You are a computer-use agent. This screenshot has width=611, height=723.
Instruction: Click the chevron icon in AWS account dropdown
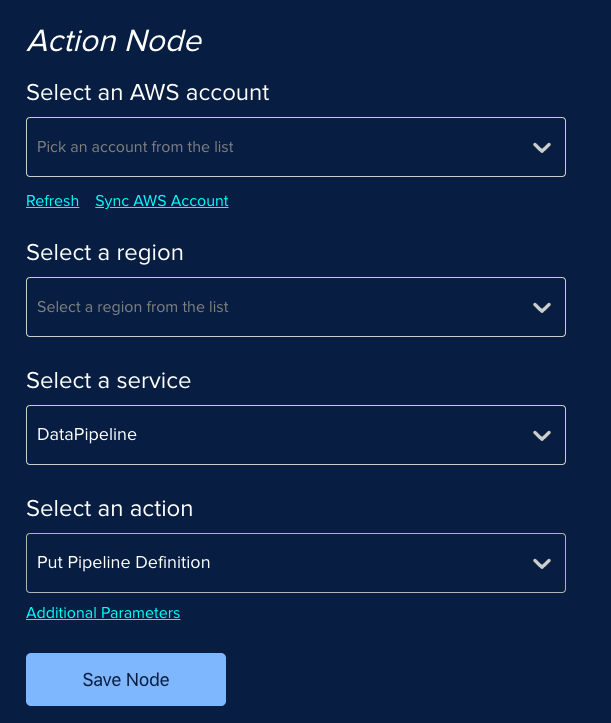542,148
